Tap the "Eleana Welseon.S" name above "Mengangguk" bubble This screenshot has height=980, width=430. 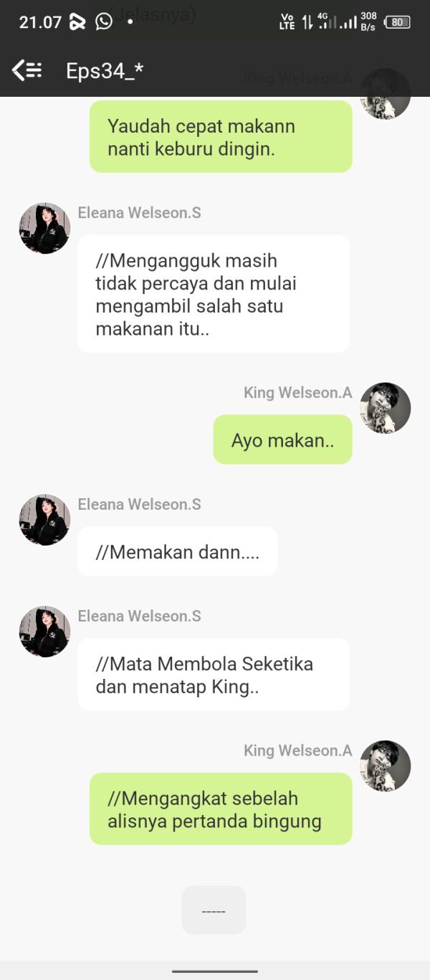[x=140, y=213]
